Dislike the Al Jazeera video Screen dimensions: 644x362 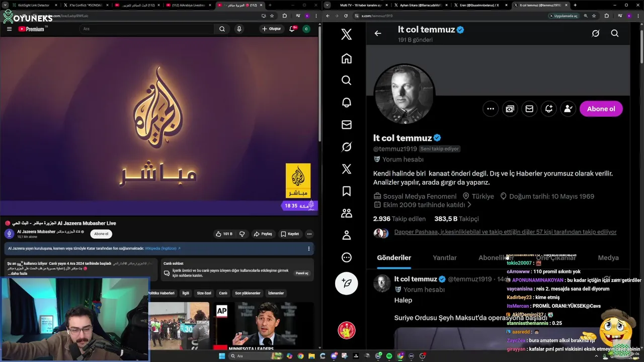coord(242,234)
